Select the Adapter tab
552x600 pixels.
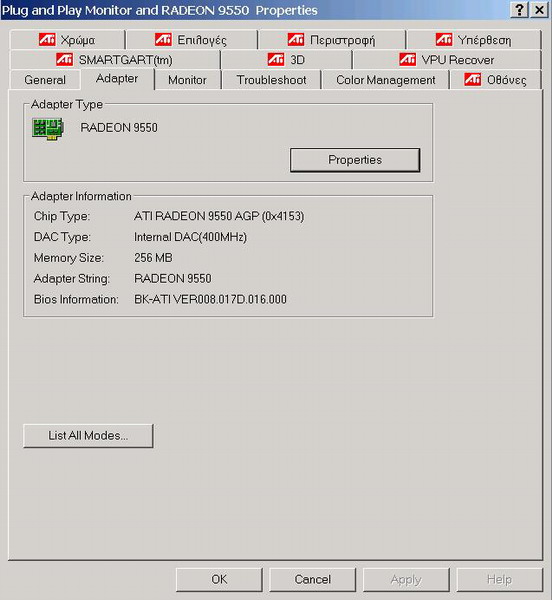pos(117,79)
